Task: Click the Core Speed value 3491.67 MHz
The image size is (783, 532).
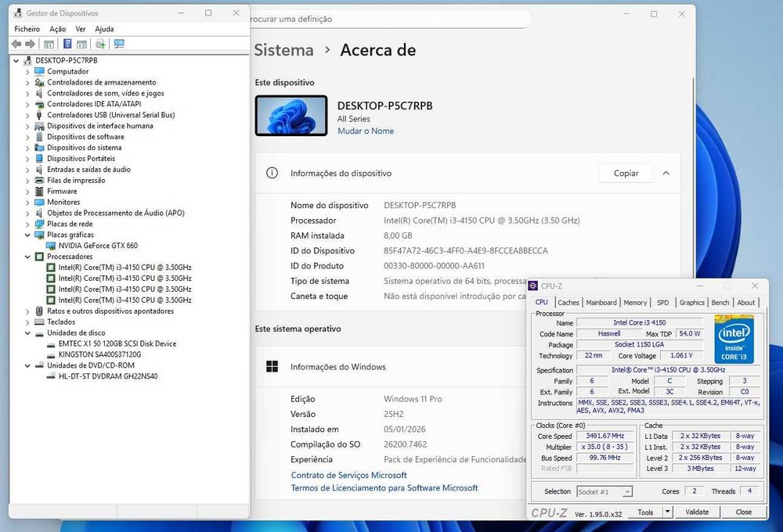Action: (x=604, y=437)
